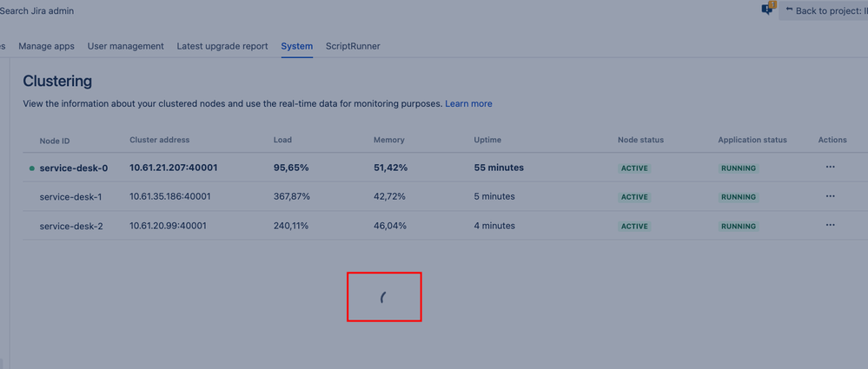
Task: Click uptime value 4 minutes
Action: point(494,226)
